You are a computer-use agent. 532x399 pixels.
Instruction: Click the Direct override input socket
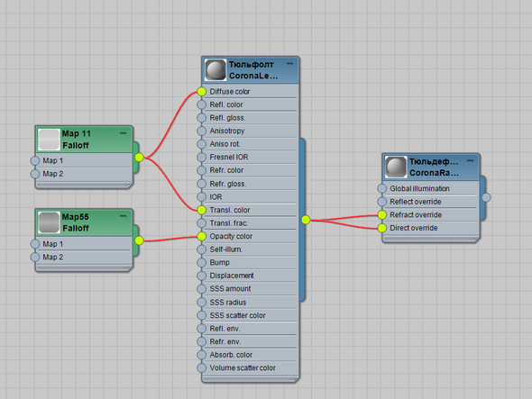[382, 228]
